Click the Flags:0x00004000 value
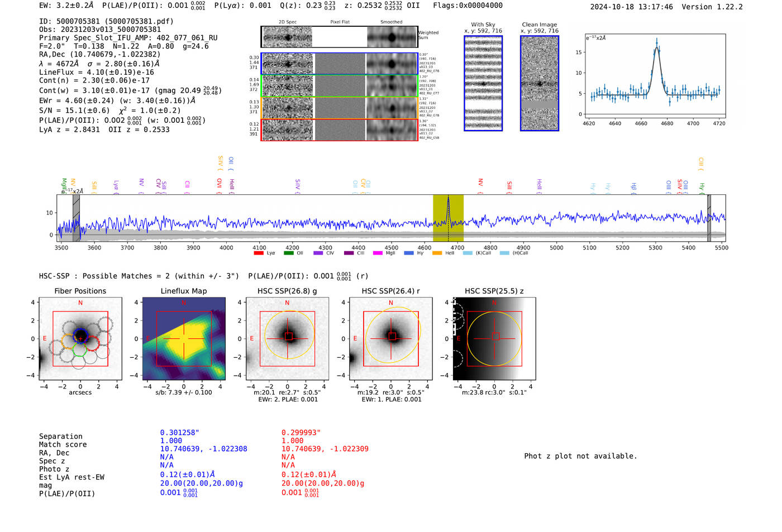 coord(468,6)
